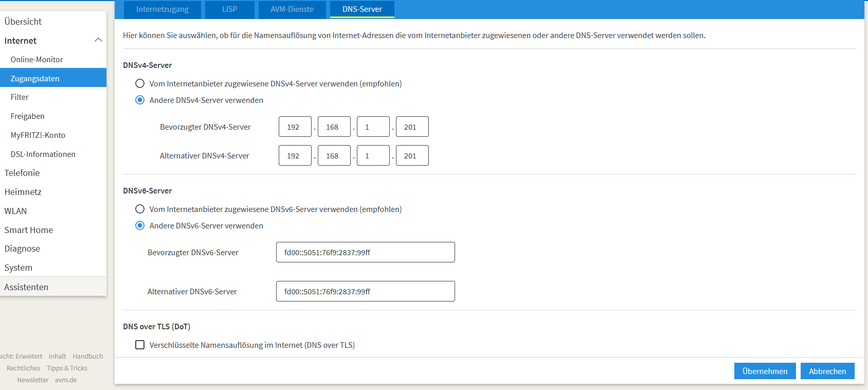Choose ISP-assigned DNSv6 server option

140,209
